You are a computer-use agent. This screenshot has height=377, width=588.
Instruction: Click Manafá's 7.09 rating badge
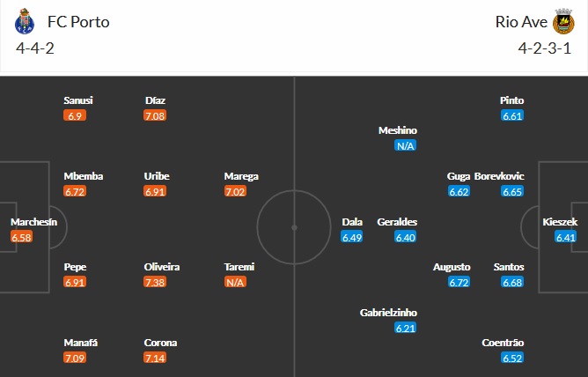(x=76, y=359)
